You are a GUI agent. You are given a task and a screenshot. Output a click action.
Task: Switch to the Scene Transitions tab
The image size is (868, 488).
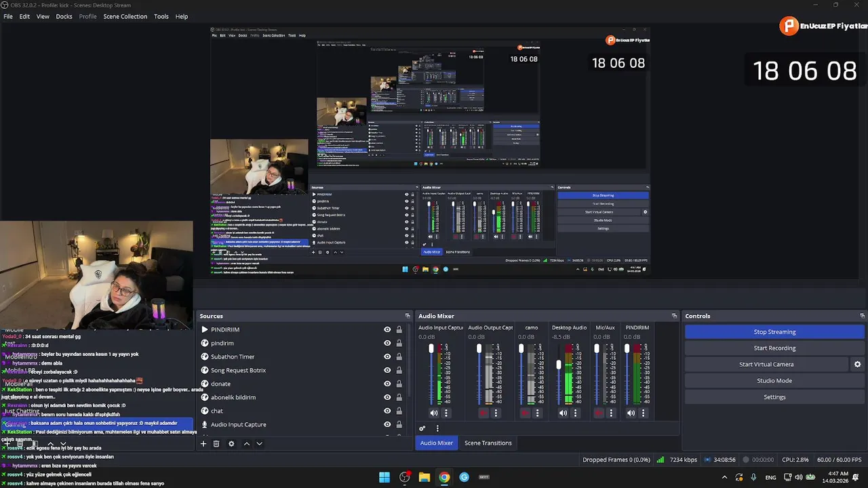coord(488,443)
